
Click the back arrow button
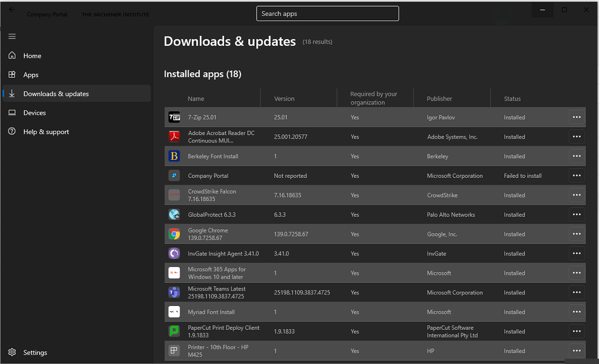12,10
